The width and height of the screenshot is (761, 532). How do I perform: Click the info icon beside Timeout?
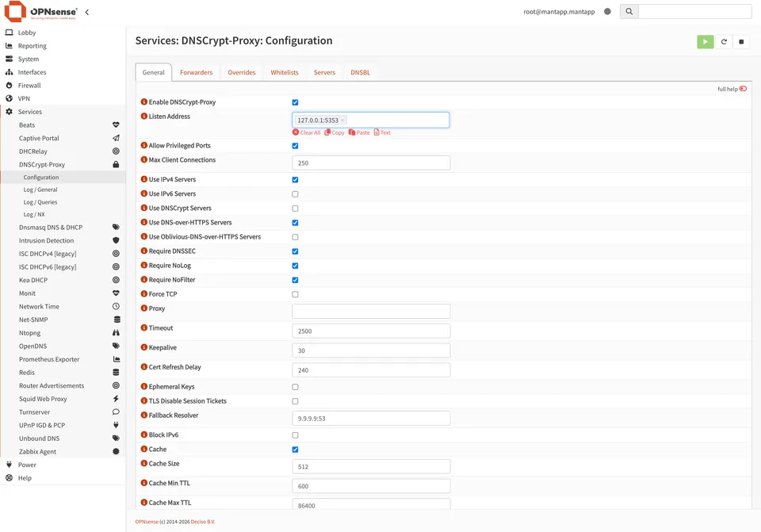point(143,327)
